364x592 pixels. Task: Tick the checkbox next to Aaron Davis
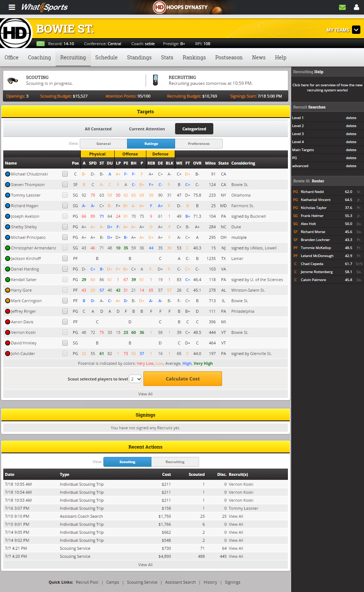[65, 322]
